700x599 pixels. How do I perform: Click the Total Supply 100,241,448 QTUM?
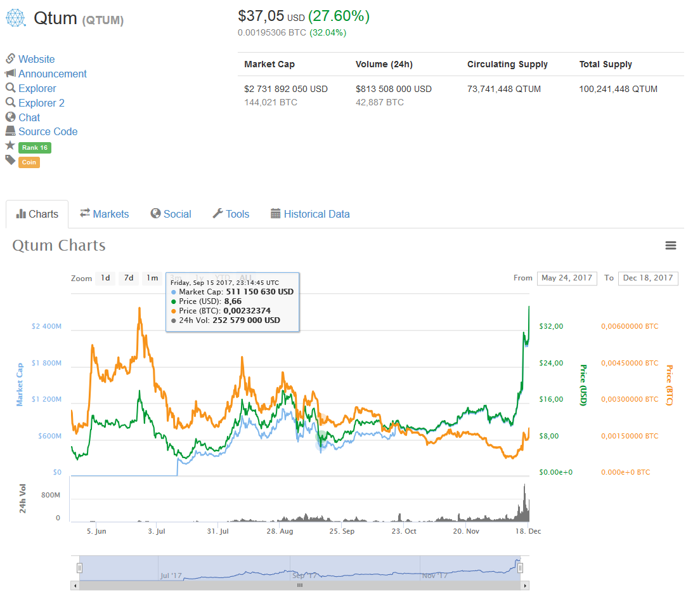618,89
